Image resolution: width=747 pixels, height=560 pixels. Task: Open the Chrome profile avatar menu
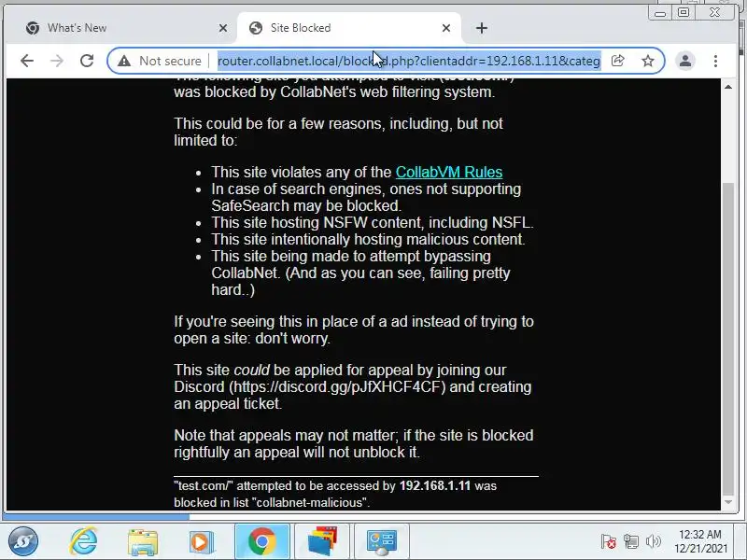click(685, 61)
